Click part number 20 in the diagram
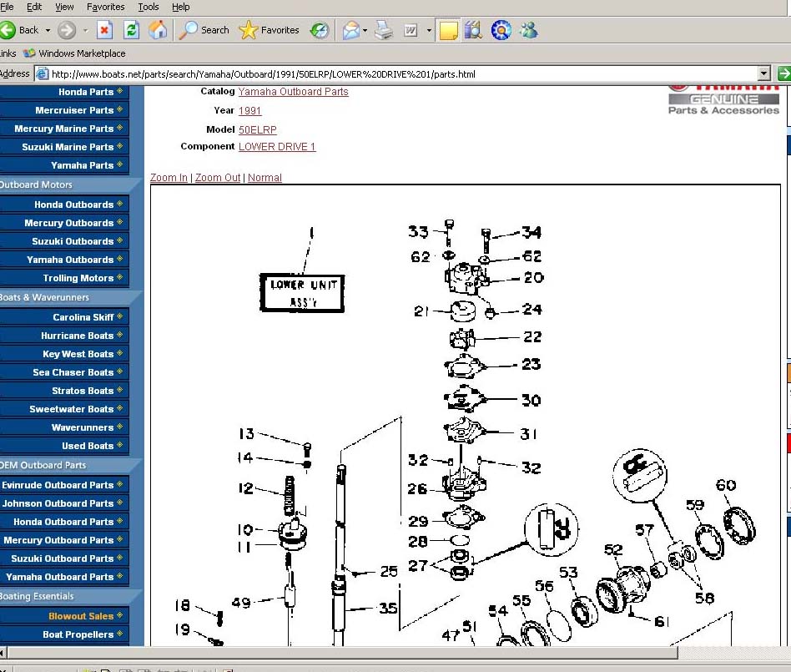Viewport: 791px width, 672px height. [x=533, y=278]
